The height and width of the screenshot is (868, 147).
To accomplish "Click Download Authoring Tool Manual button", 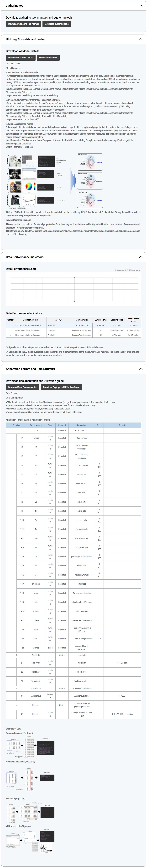I will tap(24, 24).
